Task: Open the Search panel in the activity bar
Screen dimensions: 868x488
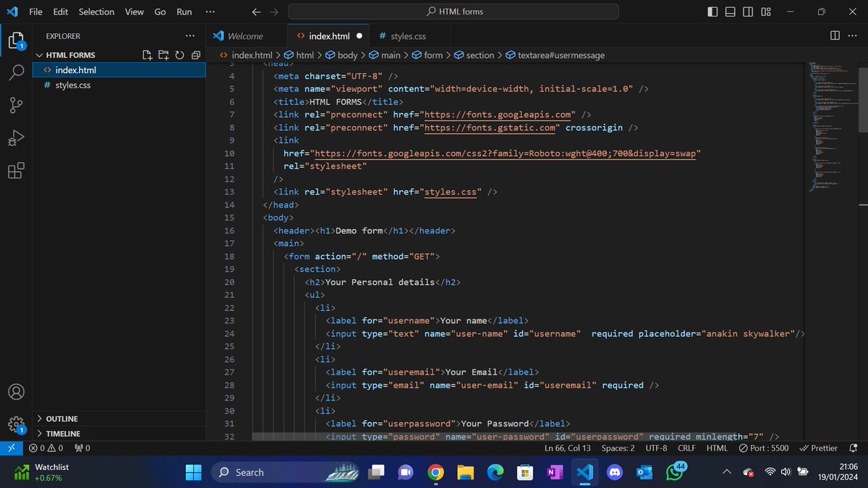Action: [x=16, y=72]
